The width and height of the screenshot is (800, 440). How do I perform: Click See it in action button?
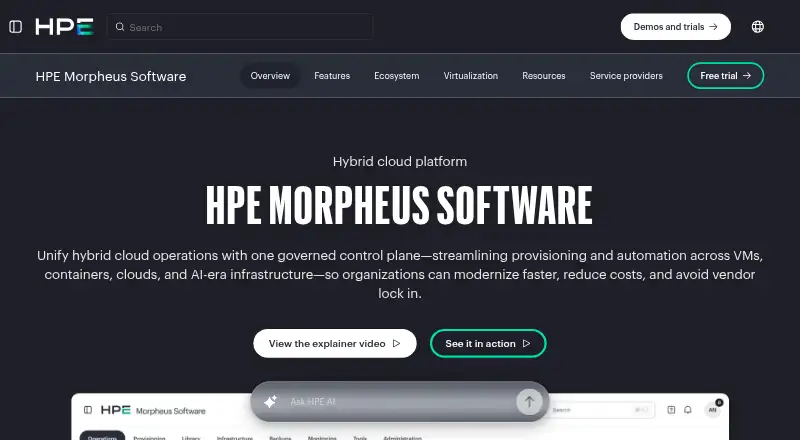[x=488, y=344]
